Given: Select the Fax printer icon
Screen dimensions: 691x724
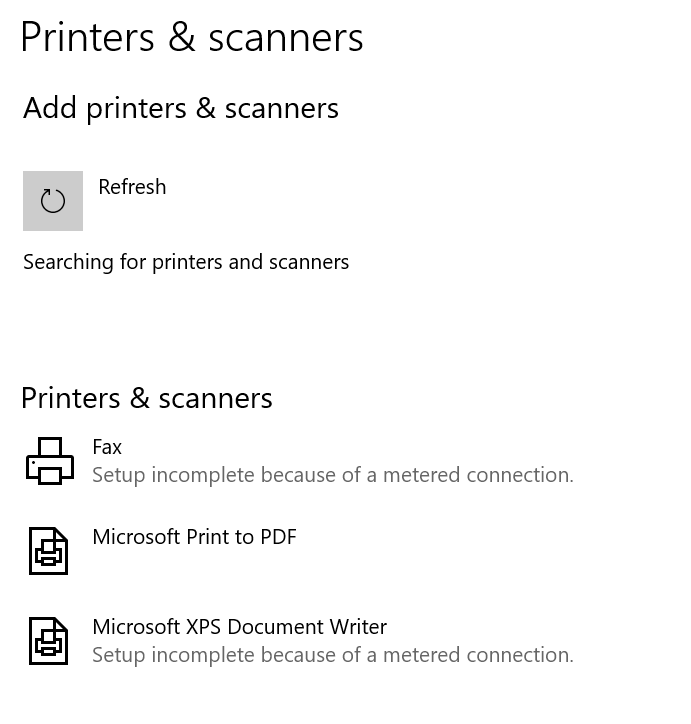Looking at the screenshot, I should coord(50,460).
